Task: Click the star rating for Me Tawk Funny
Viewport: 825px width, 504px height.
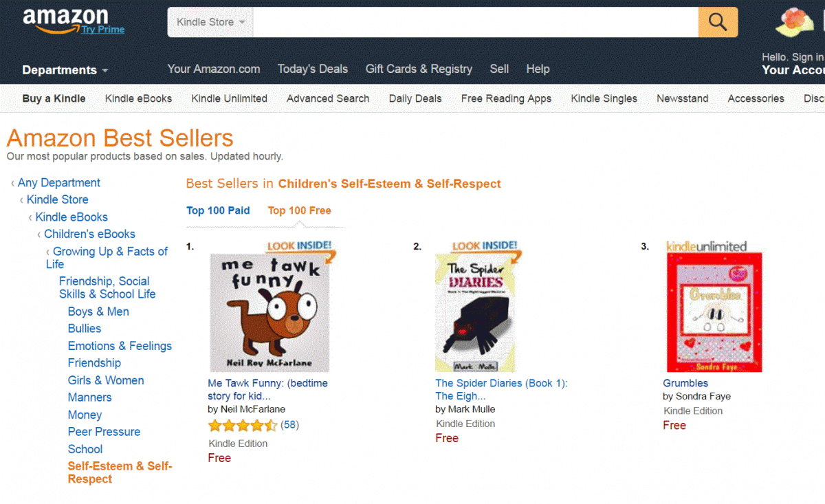Action: point(243,426)
